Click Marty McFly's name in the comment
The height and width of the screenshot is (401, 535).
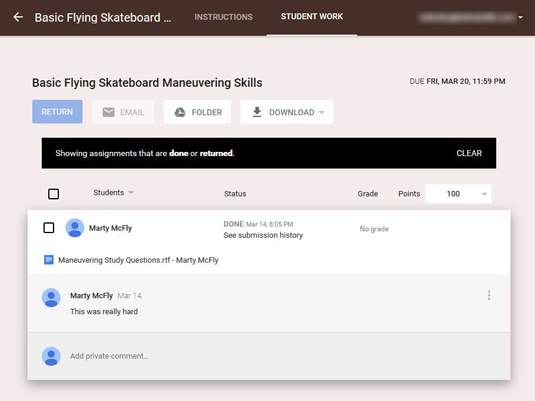(x=91, y=296)
